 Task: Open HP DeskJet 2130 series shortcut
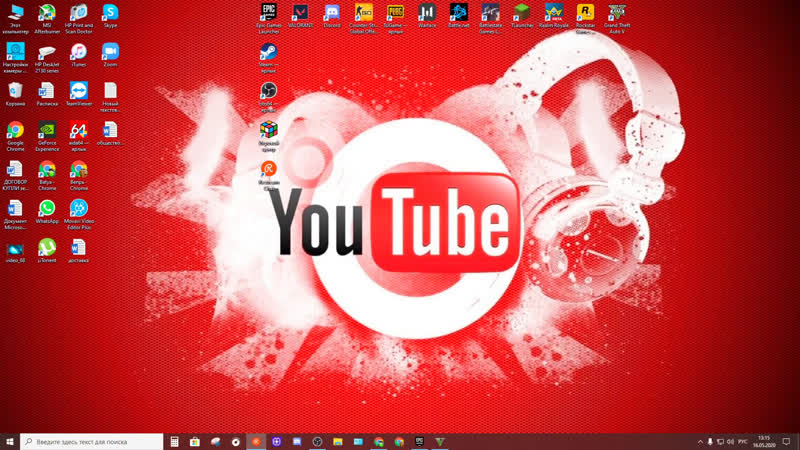[x=47, y=58]
